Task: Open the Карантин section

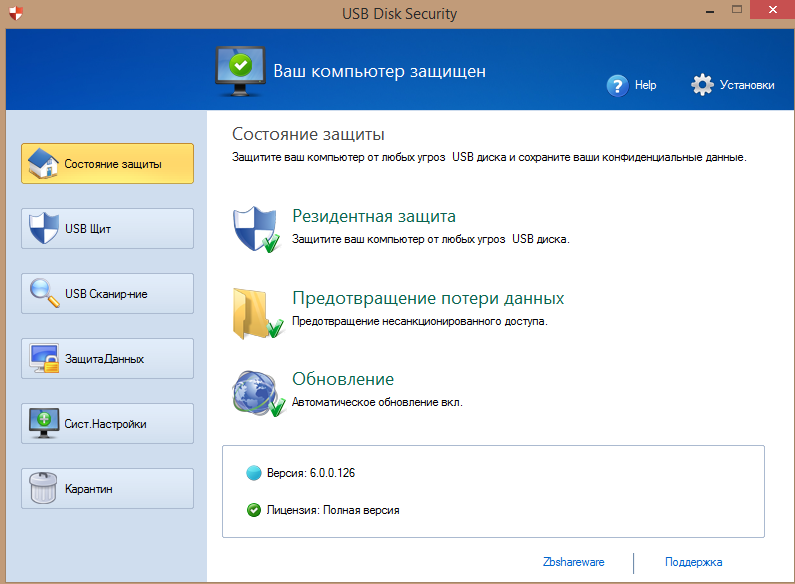Action: [107, 488]
